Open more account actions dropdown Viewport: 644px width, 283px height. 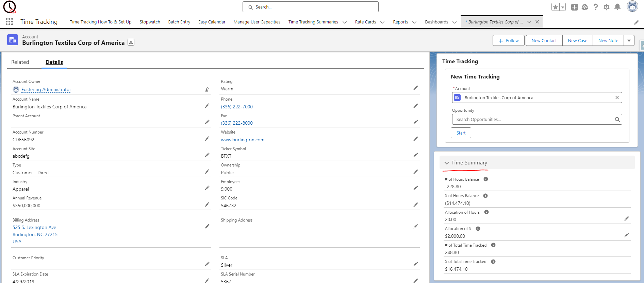pos(629,40)
